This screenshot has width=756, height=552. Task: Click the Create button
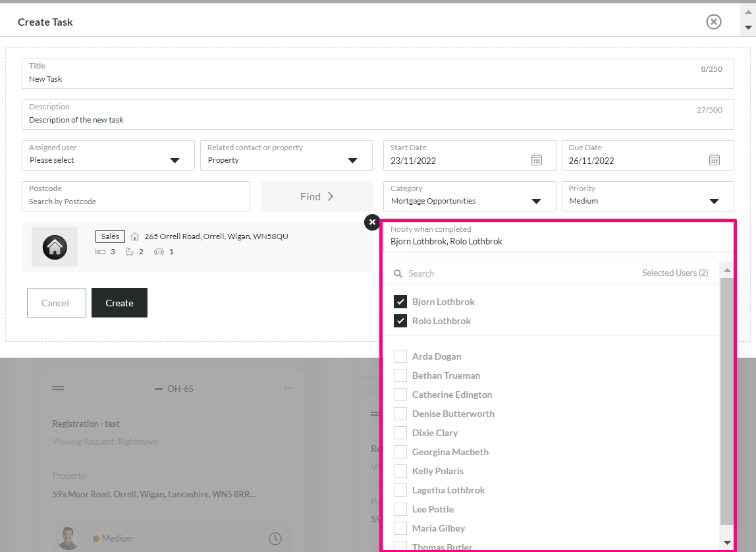(120, 303)
